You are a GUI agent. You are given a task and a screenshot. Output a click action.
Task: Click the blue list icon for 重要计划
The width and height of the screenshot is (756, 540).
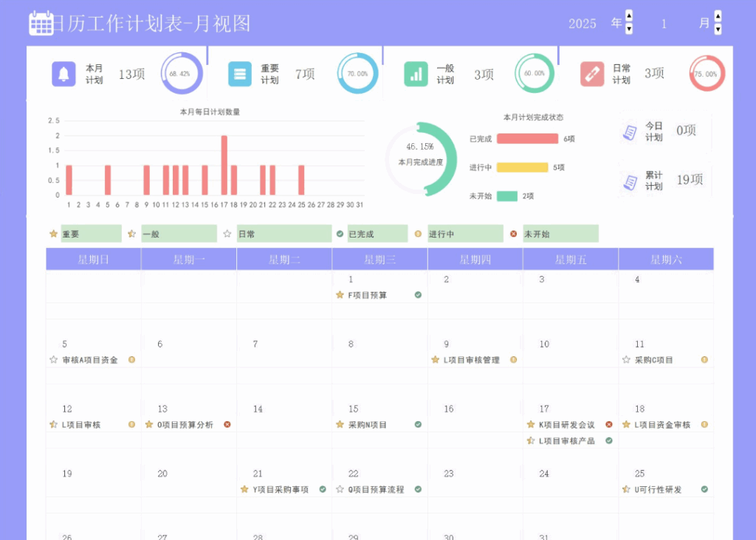point(240,75)
